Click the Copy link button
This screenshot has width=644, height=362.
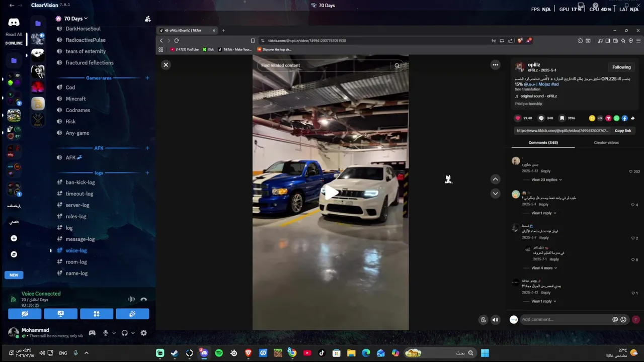623,131
